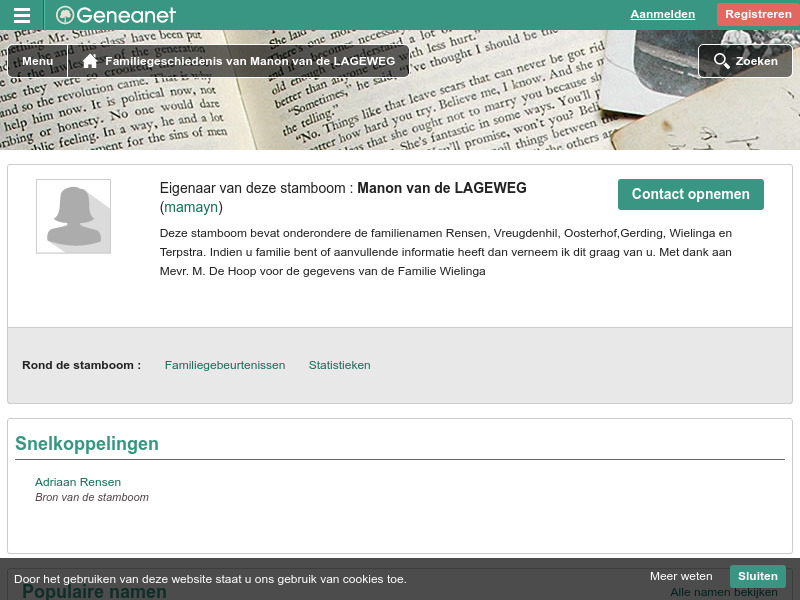Click Meer weten in the cookie banner
The width and height of the screenshot is (800, 600).
681,576
